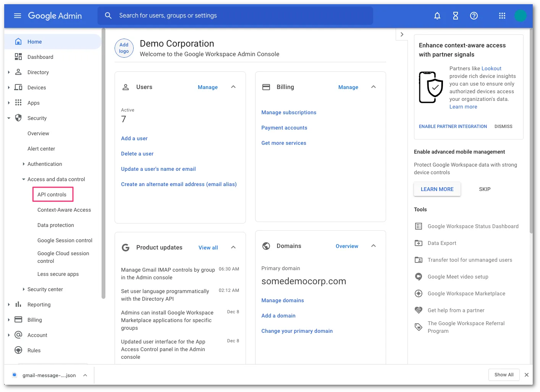Click the Add a user link
The width and height of the screenshot is (540, 392).
(134, 138)
